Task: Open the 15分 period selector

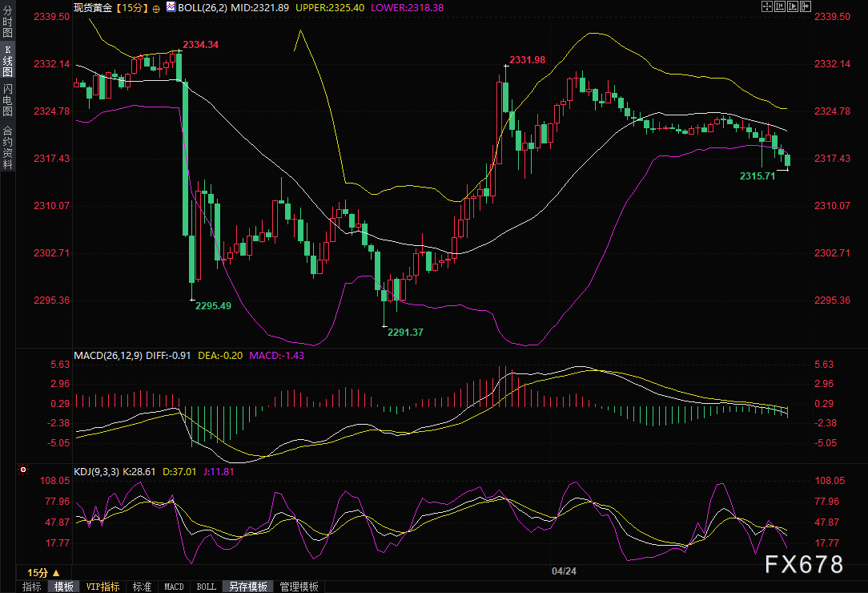Action: coord(43,572)
